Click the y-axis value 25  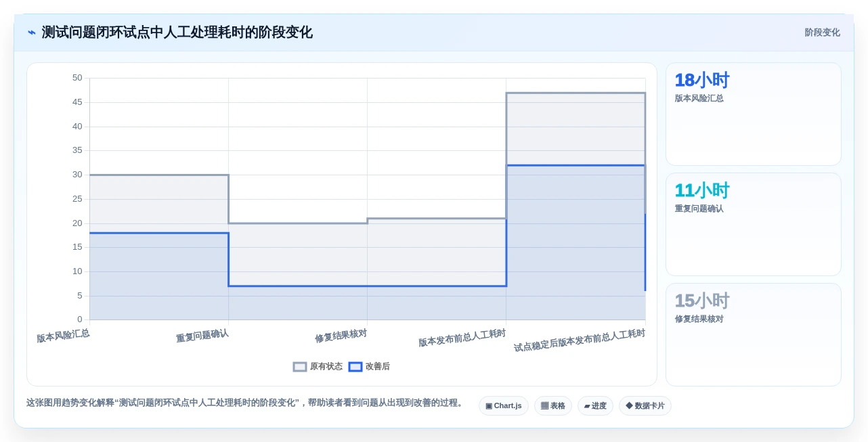pos(77,199)
